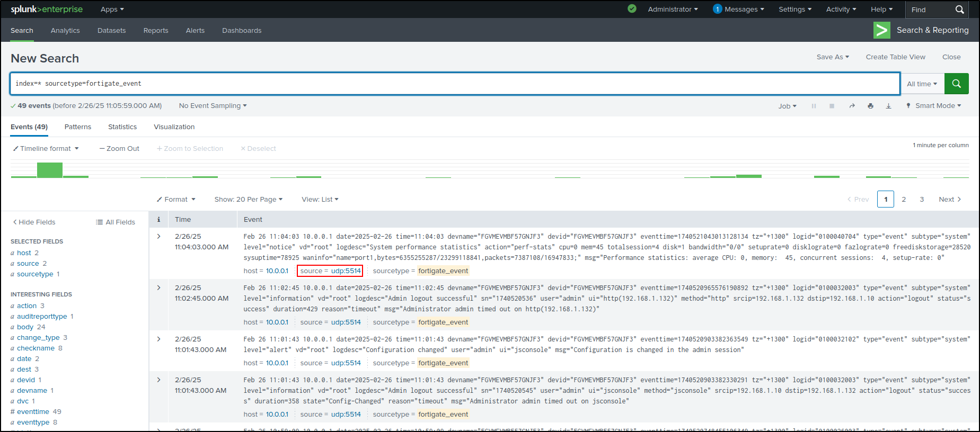The height and width of the screenshot is (432, 980).
Task: Select the auditreporttype field
Action: click(42, 317)
